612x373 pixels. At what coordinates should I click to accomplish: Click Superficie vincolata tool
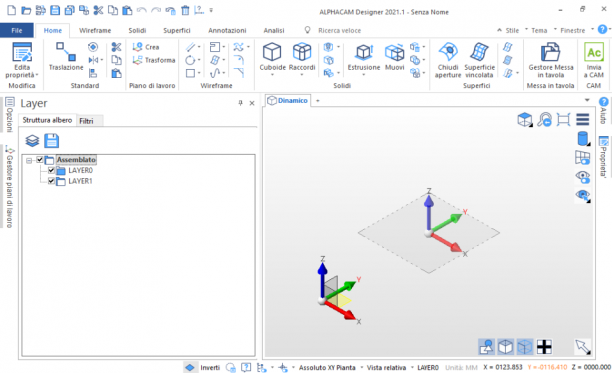479,60
